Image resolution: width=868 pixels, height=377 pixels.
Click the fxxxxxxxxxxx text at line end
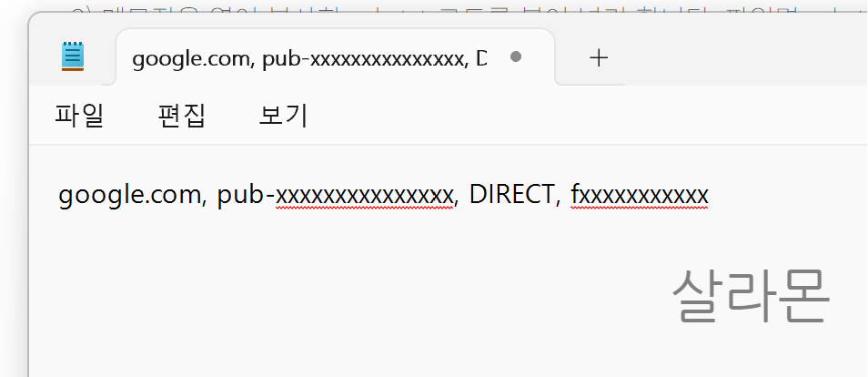coord(640,195)
